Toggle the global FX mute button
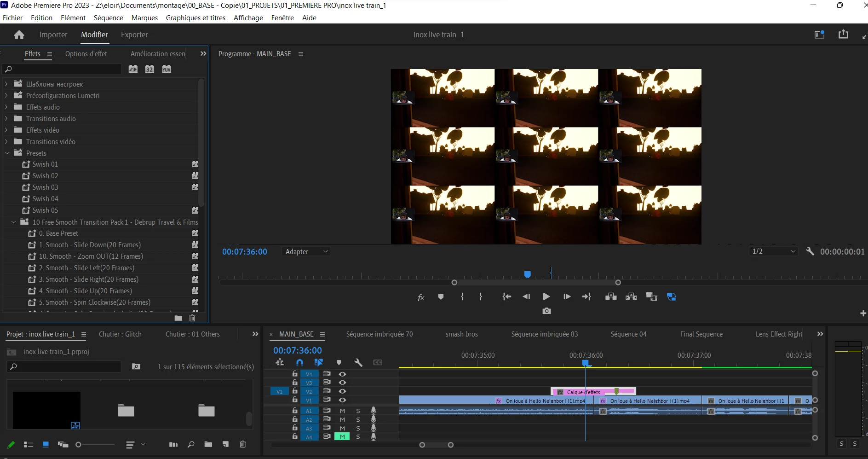The width and height of the screenshot is (868, 459). click(x=420, y=297)
